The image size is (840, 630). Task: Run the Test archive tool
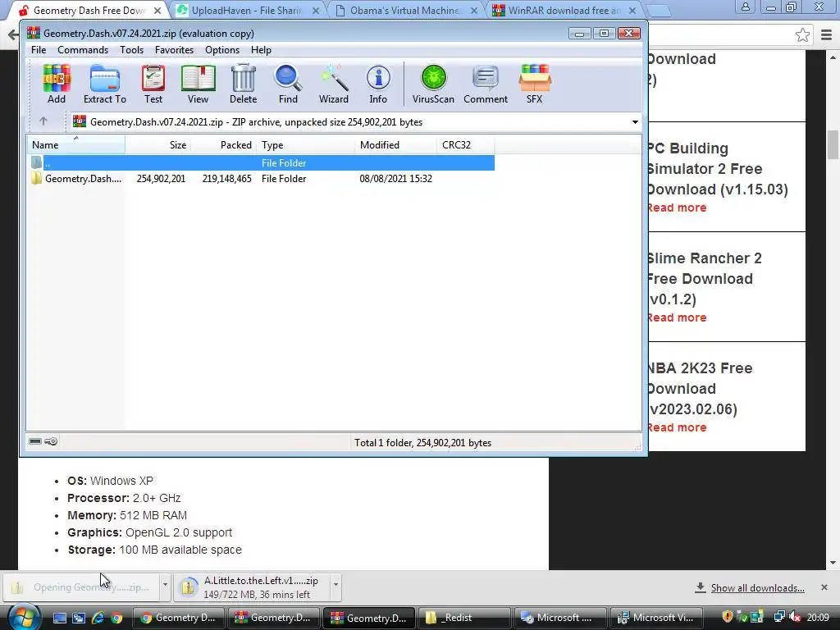click(153, 84)
